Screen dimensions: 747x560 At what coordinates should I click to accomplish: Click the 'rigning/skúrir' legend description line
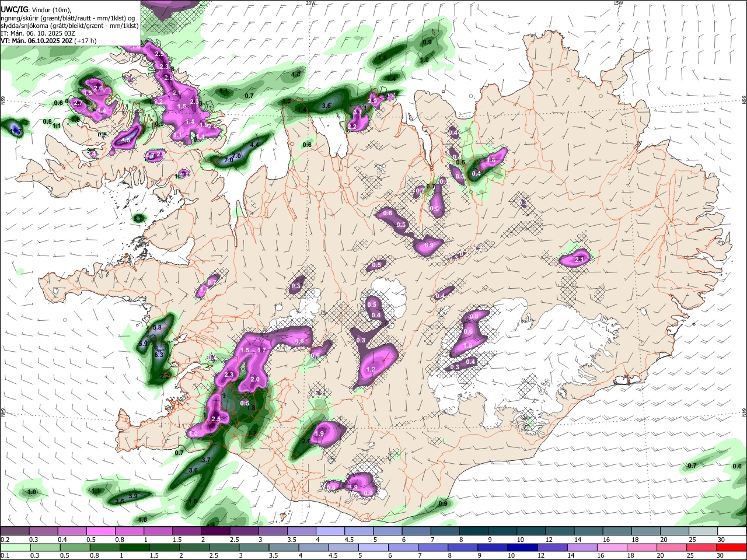(x=68, y=18)
